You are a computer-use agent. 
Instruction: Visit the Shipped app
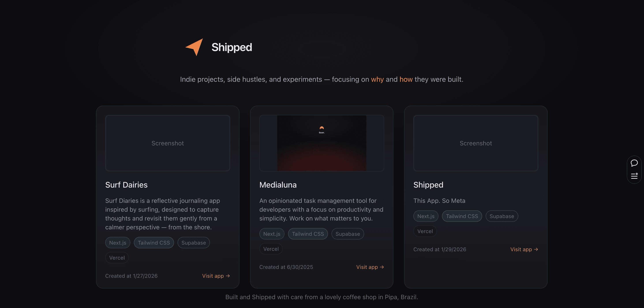pos(524,249)
